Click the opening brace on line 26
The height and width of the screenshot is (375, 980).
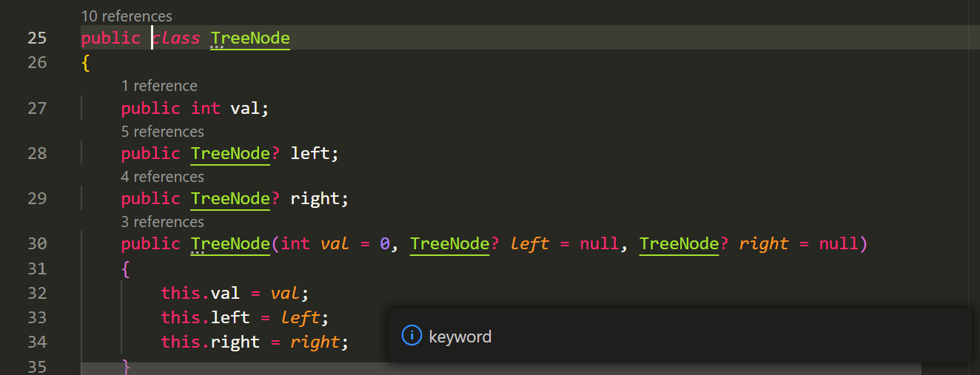86,64
